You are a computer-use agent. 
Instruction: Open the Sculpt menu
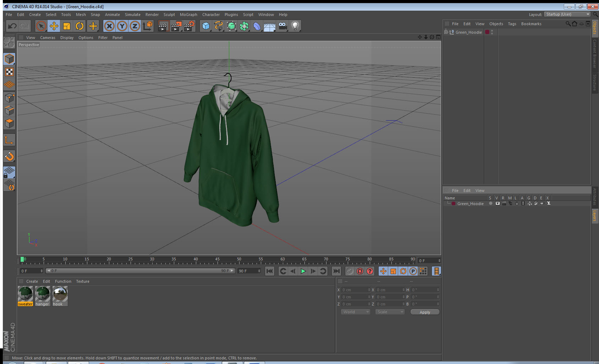169,15
